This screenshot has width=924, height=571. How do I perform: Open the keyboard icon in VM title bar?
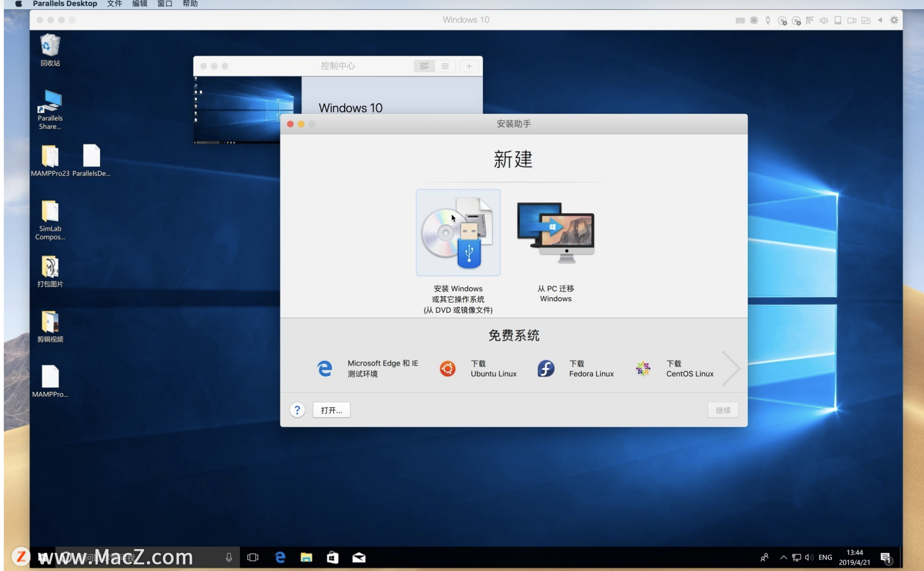coord(740,20)
